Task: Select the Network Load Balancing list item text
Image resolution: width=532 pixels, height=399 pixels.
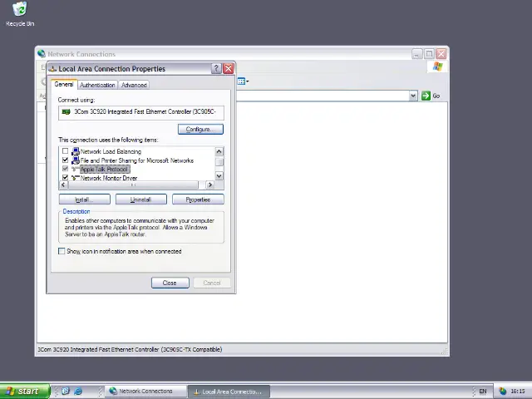Action: click(111, 151)
